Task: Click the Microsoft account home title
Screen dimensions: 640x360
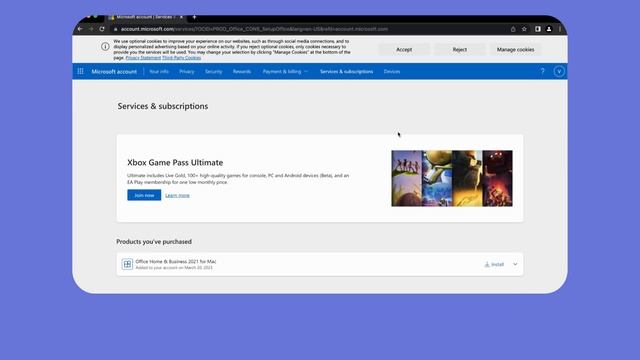Action: point(114,71)
